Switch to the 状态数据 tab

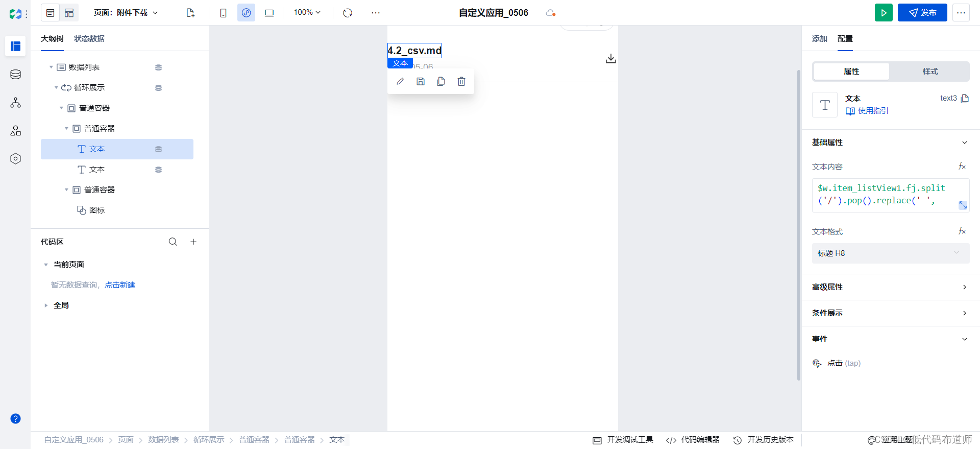tap(89, 39)
